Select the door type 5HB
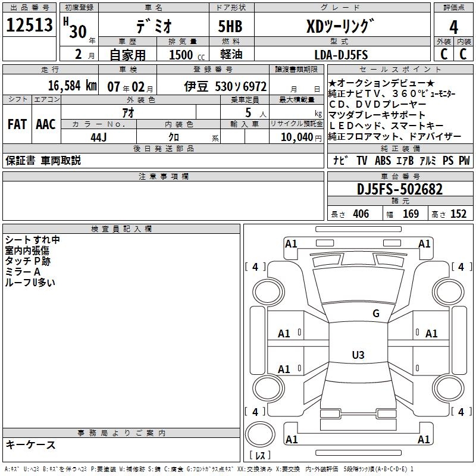 [x=230, y=26]
